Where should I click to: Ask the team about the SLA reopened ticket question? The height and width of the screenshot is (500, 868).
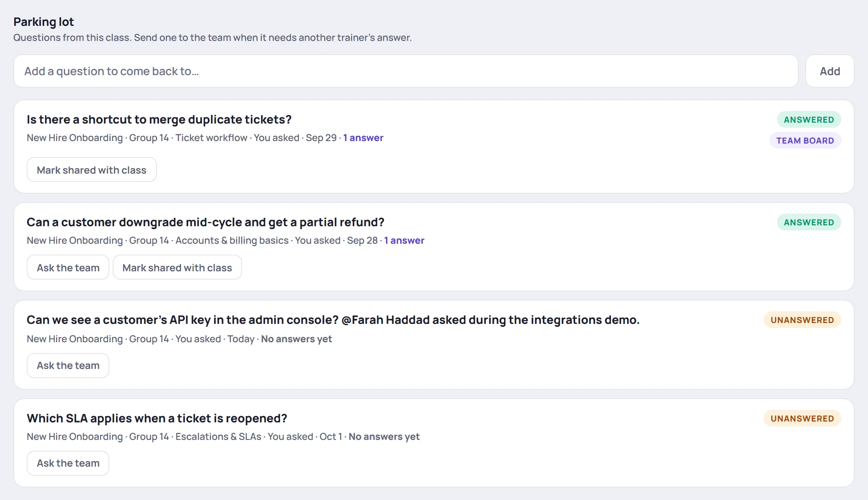(68, 463)
